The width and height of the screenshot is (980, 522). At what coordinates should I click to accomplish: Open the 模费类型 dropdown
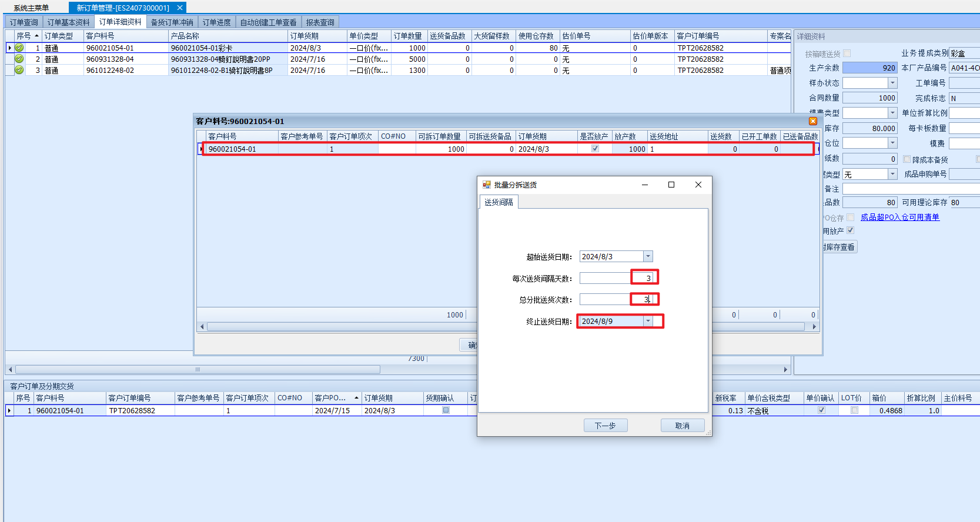(x=892, y=113)
